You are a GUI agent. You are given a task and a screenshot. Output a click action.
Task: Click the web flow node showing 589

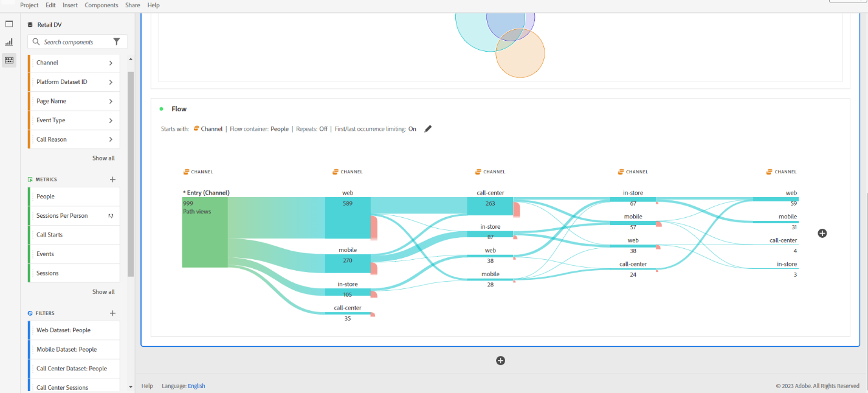click(x=348, y=218)
